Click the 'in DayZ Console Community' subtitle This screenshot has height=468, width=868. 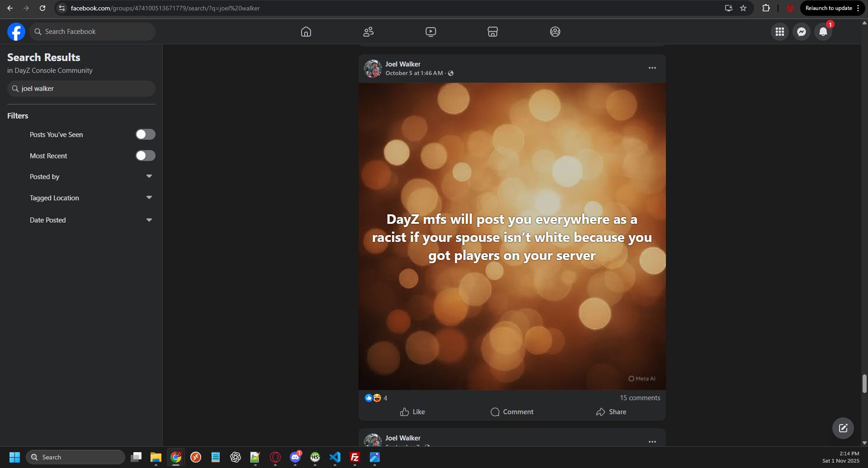50,71
